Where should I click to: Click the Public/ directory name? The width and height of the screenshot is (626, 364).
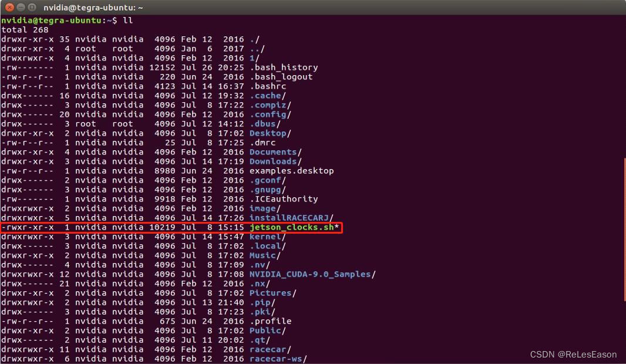point(268,331)
